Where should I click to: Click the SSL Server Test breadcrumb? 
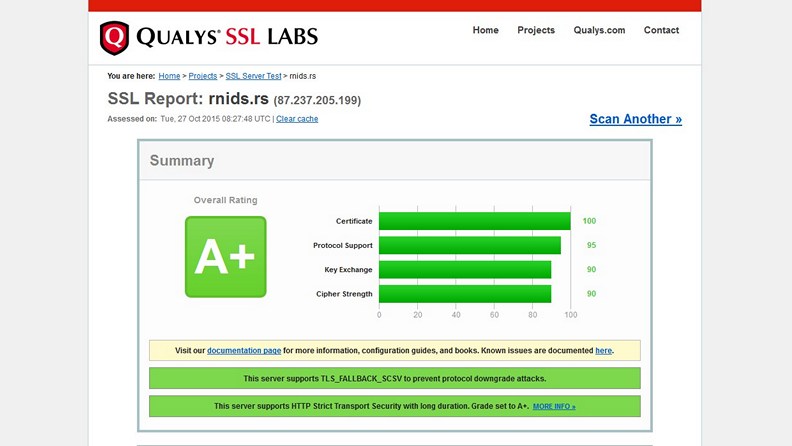tap(253, 76)
